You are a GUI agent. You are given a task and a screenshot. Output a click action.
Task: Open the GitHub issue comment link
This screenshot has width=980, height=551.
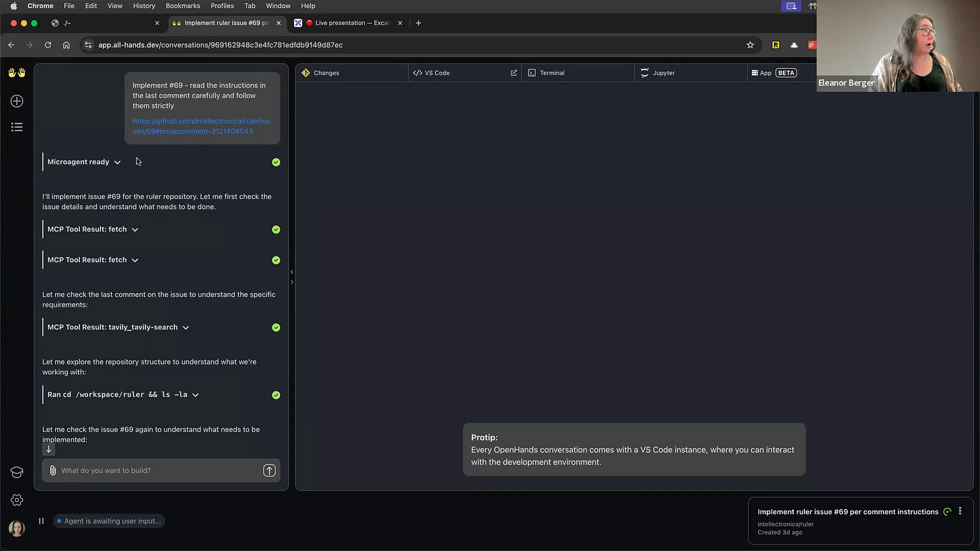[x=201, y=126]
